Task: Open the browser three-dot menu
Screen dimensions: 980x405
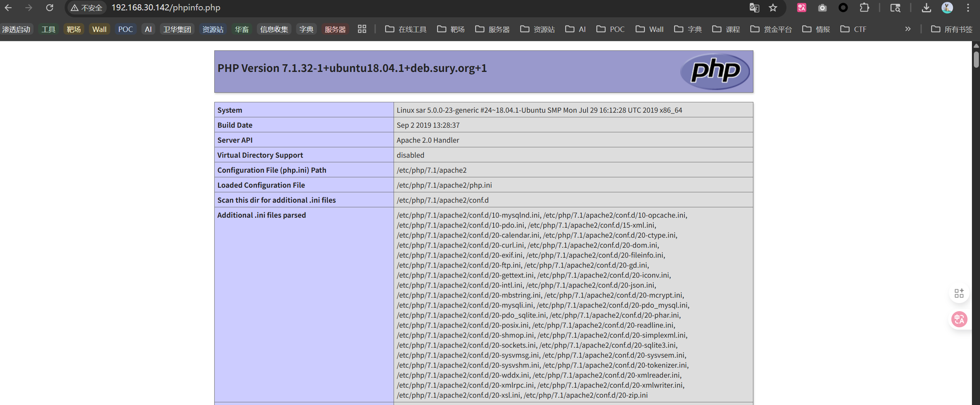Action: coord(968,8)
